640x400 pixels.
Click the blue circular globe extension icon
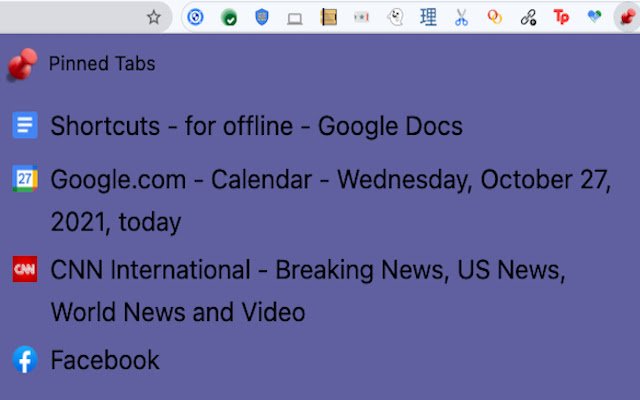(195, 17)
